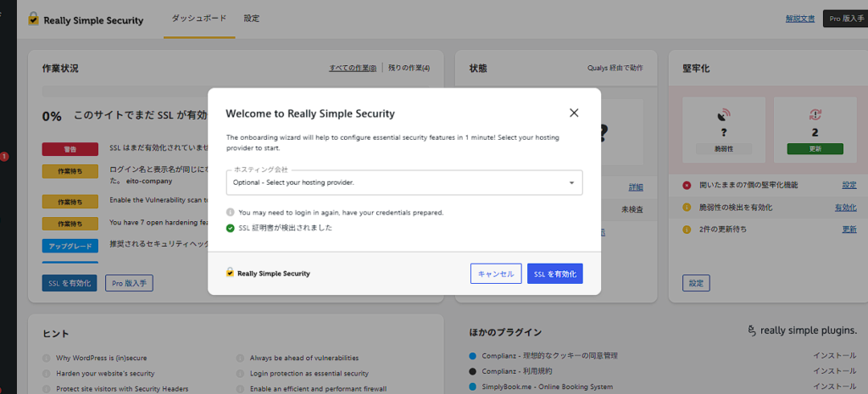
Task: Click the info icon beside login credentials notice
Action: pyautogui.click(x=231, y=213)
